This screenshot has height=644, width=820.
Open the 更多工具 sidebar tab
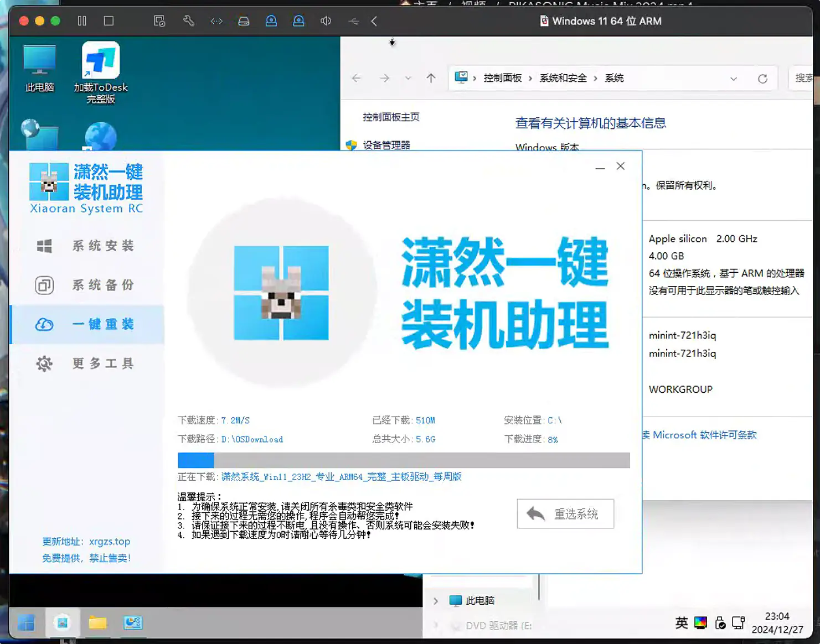coord(87,363)
